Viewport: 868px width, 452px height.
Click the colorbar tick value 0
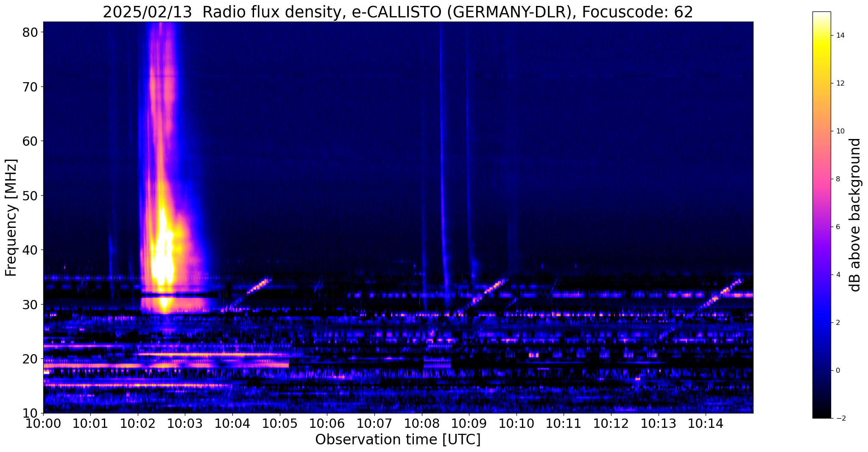838,371
